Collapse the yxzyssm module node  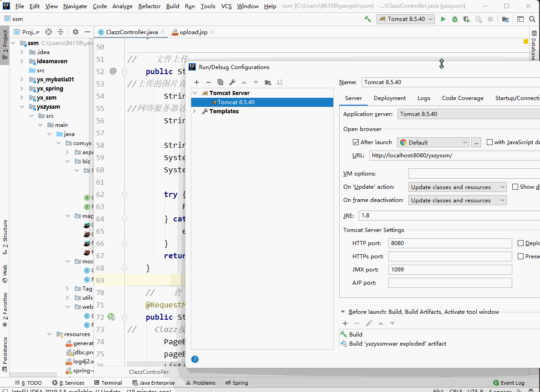(22, 107)
